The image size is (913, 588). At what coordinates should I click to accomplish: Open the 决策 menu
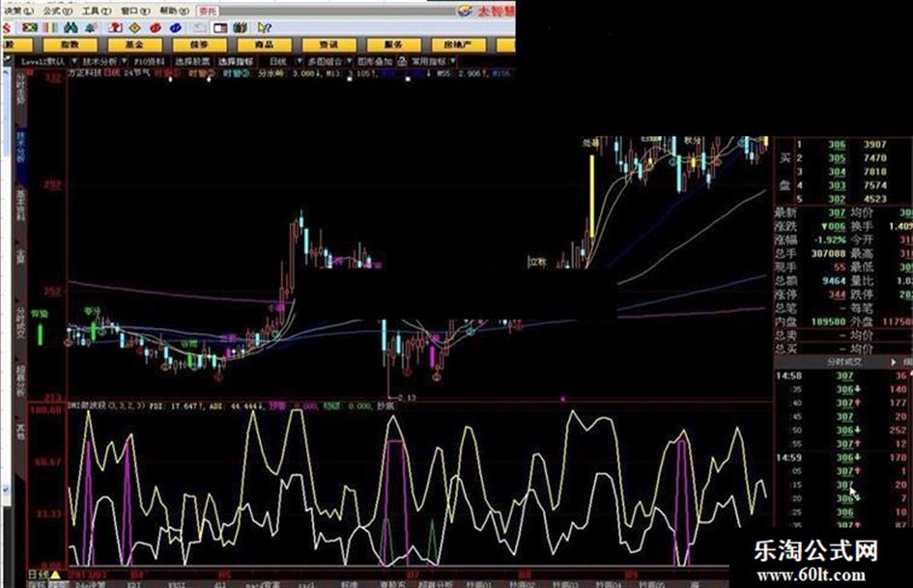click(x=17, y=11)
